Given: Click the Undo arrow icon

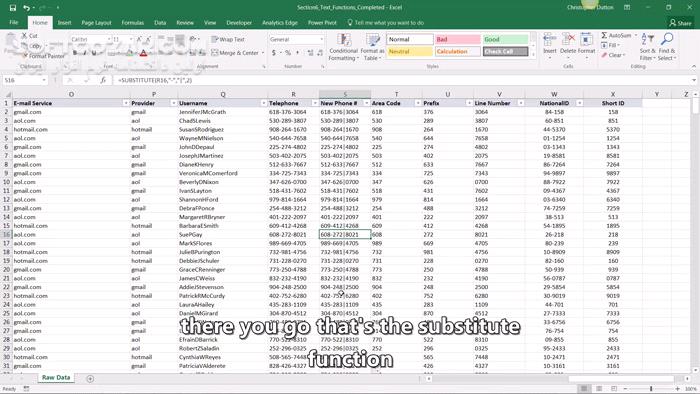Looking at the screenshot, I should [x=26, y=8].
